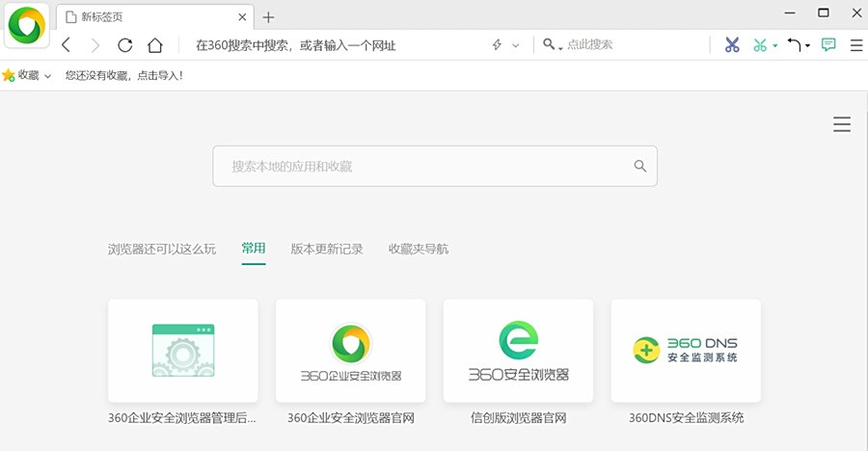Screen dimensions: 868x451
Task: Open the page-level menu below the toolbar
Action: (x=841, y=124)
